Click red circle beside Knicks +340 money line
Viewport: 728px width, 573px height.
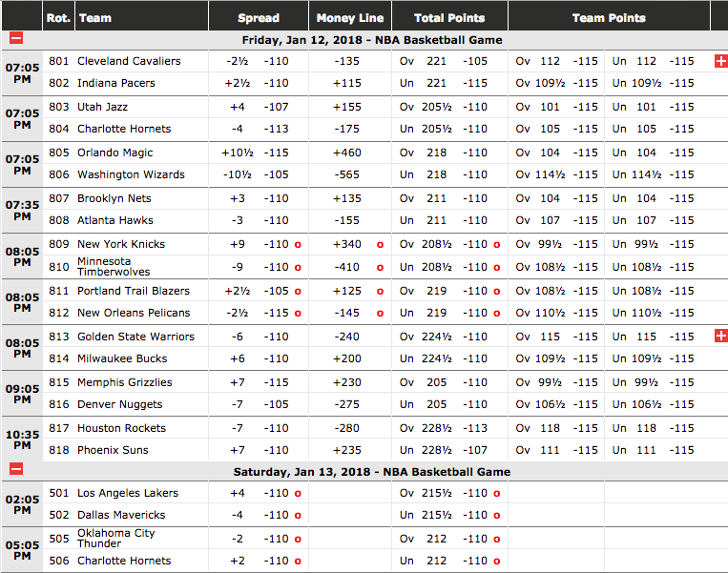(x=381, y=244)
